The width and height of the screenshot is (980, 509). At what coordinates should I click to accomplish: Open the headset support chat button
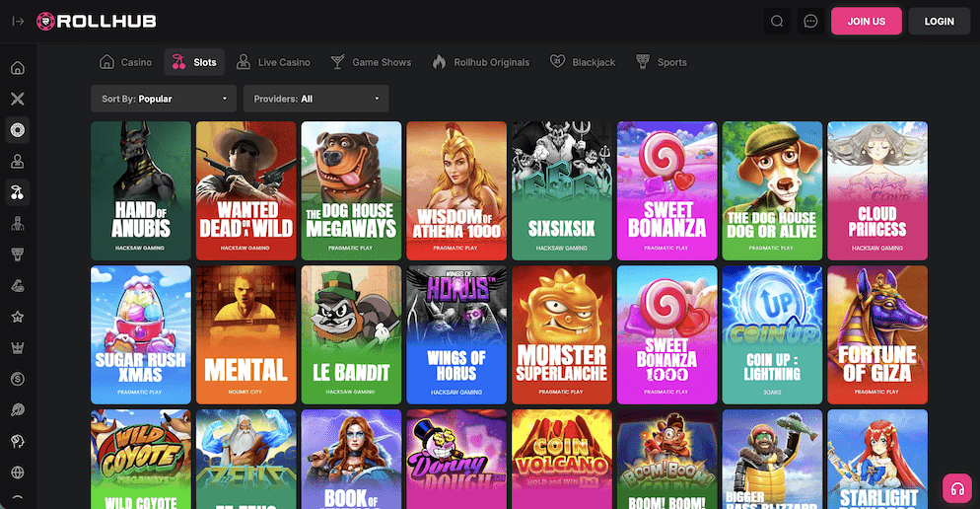click(957, 489)
